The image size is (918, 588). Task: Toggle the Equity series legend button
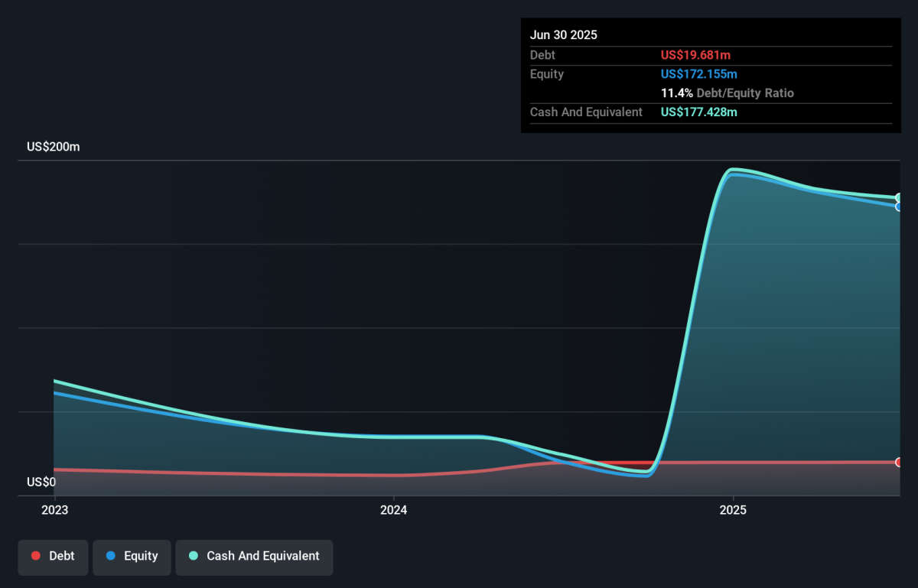tap(132, 557)
